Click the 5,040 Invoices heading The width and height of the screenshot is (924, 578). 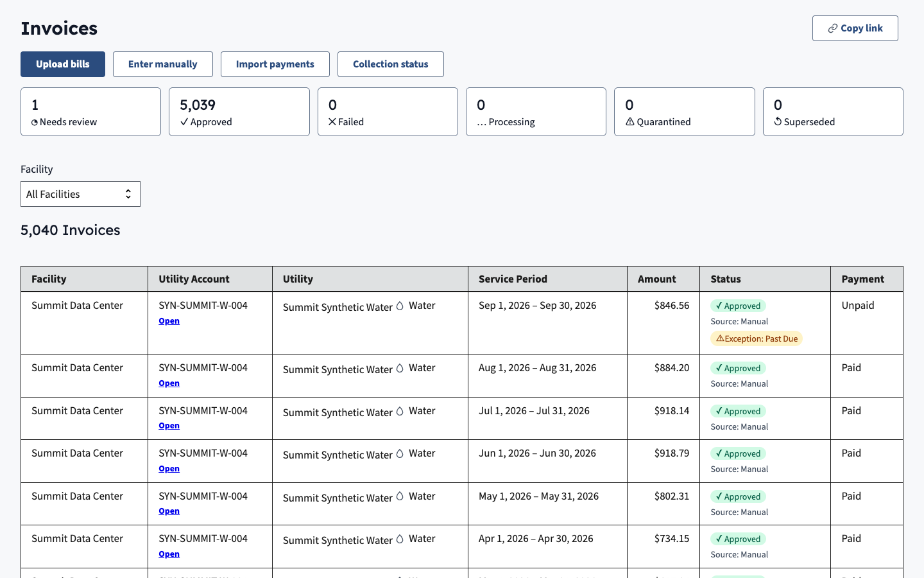tap(71, 230)
